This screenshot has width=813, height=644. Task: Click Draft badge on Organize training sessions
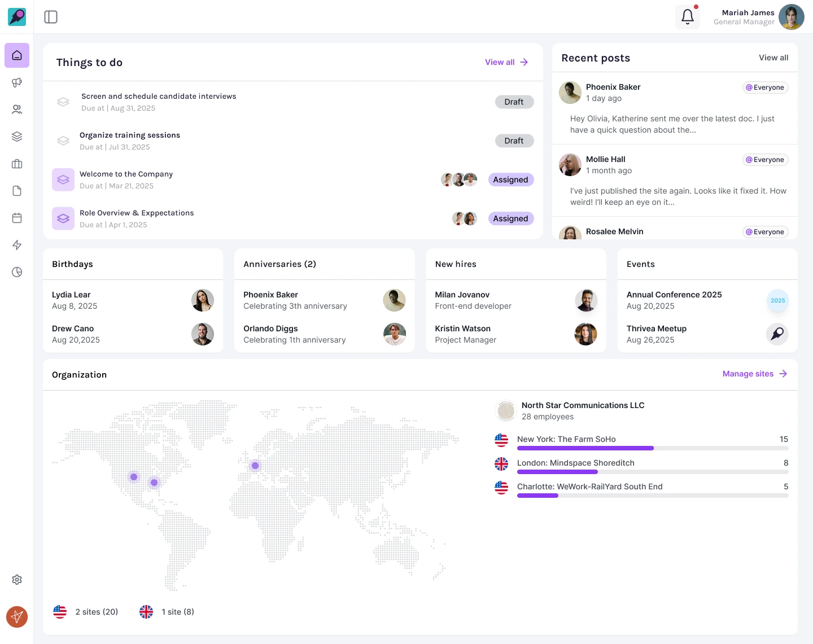pos(514,141)
